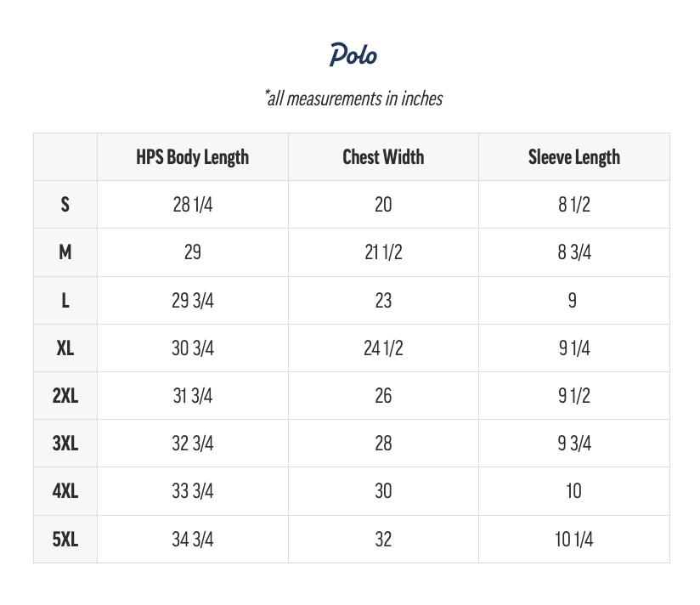Click the 10 1/4 sleeve length cell
This screenshot has width=700, height=605.
click(x=573, y=539)
